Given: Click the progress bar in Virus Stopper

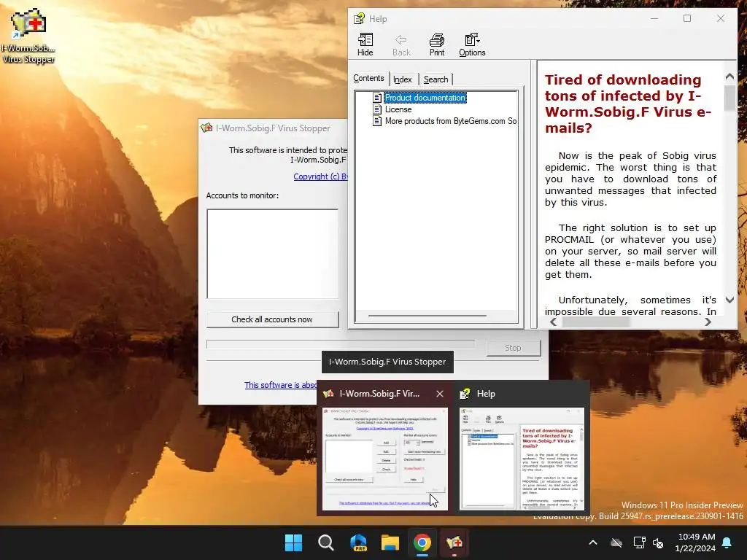Looking at the screenshot, I should pos(340,344).
